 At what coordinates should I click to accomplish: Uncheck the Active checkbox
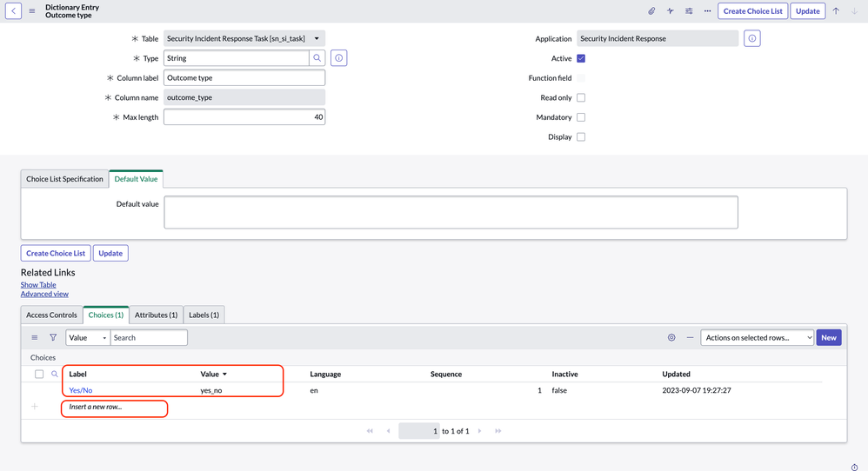tap(581, 58)
